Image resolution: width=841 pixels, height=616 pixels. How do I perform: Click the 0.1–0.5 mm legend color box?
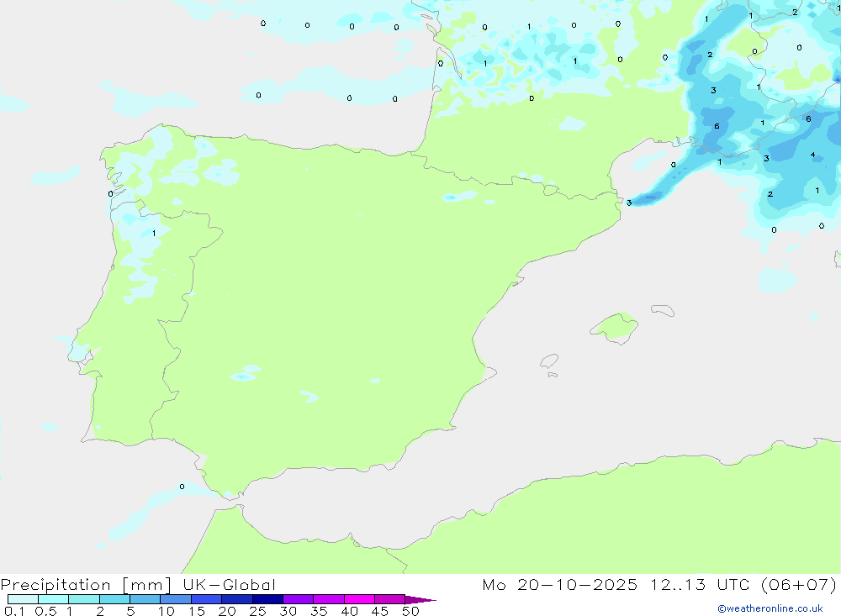tap(23, 599)
